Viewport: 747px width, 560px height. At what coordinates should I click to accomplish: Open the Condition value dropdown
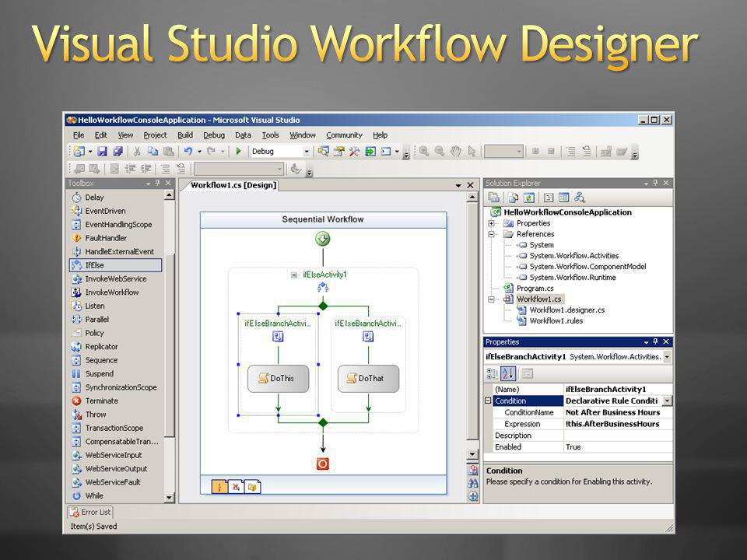(x=668, y=401)
